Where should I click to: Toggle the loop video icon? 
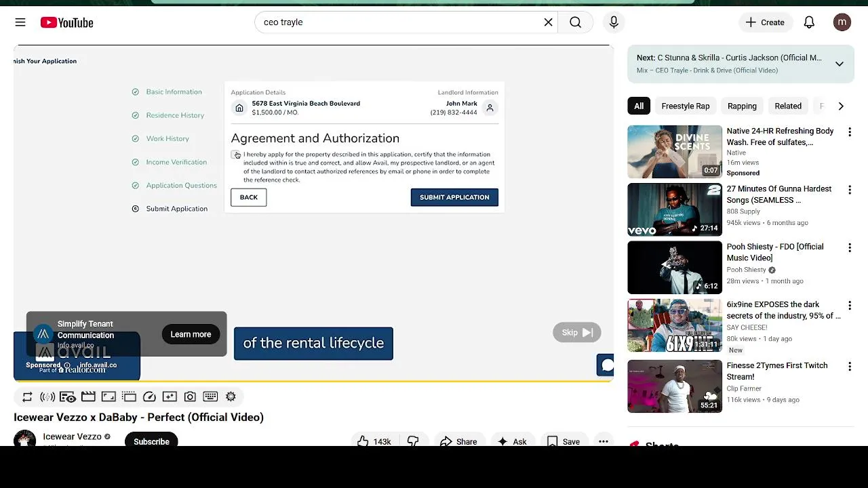(x=27, y=396)
